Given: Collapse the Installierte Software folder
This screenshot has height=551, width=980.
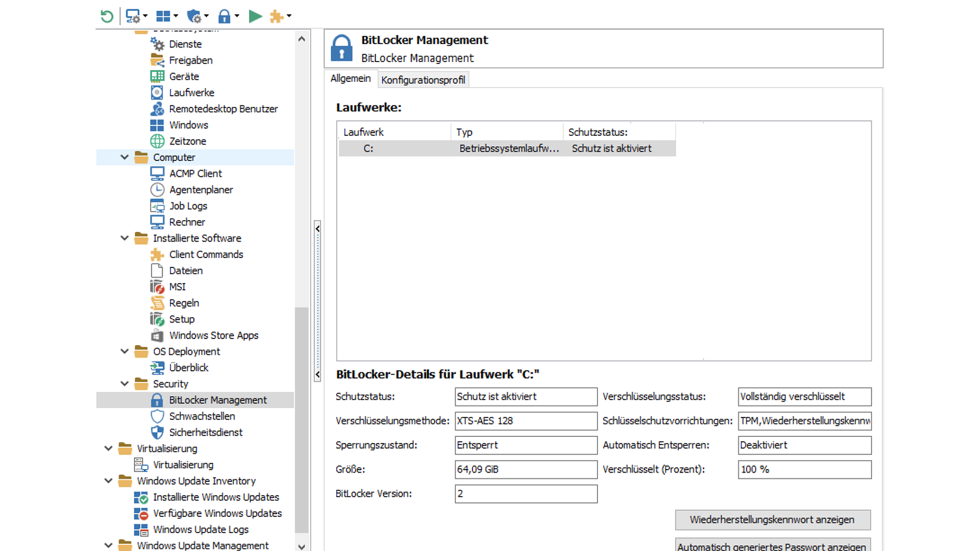Looking at the screenshot, I should [x=125, y=238].
